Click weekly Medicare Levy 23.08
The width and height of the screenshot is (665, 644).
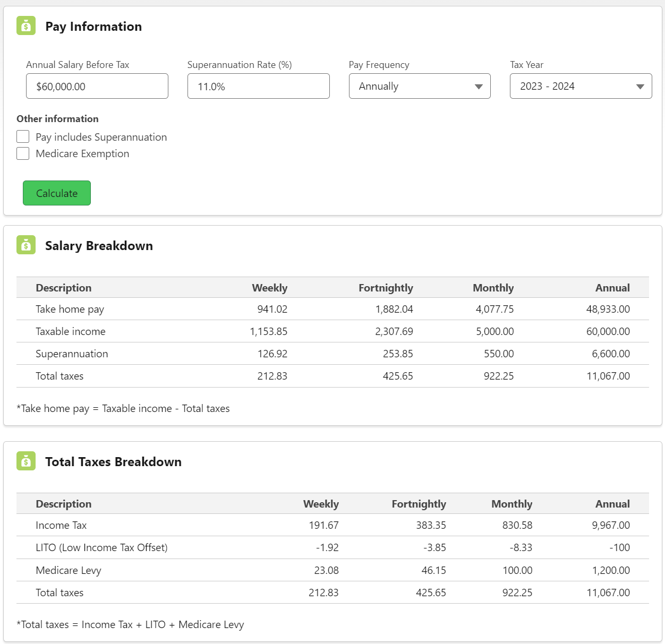click(327, 570)
